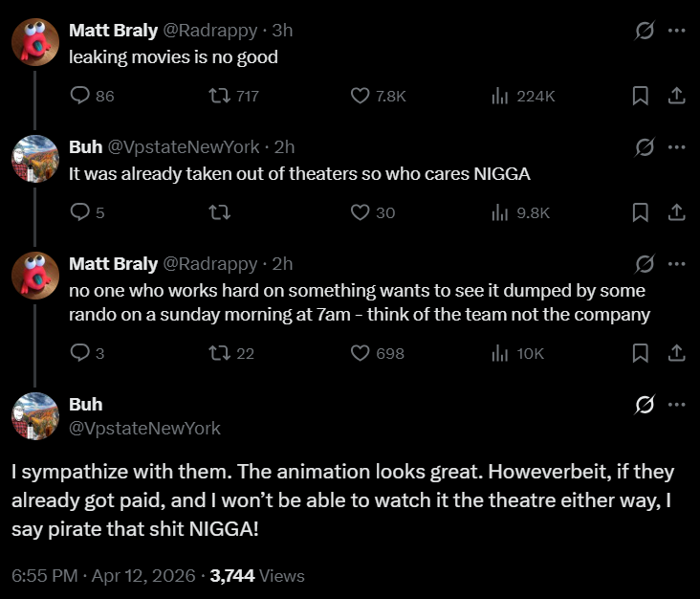Bookmark Matt Braly's 'think of the team' reply
Image resolution: width=700 pixels, height=599 pixels.
640,353
